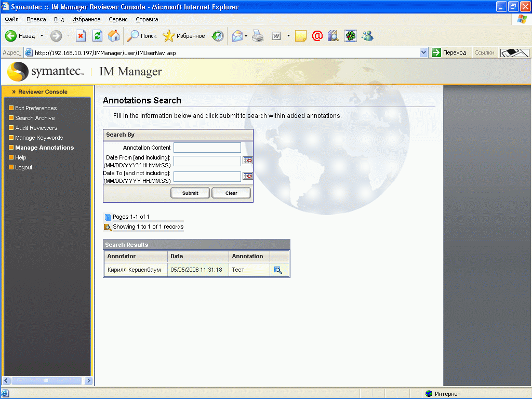Click the yellow note toolbar icon
This screenshot has width=532, height=399.
pos(301,36)
